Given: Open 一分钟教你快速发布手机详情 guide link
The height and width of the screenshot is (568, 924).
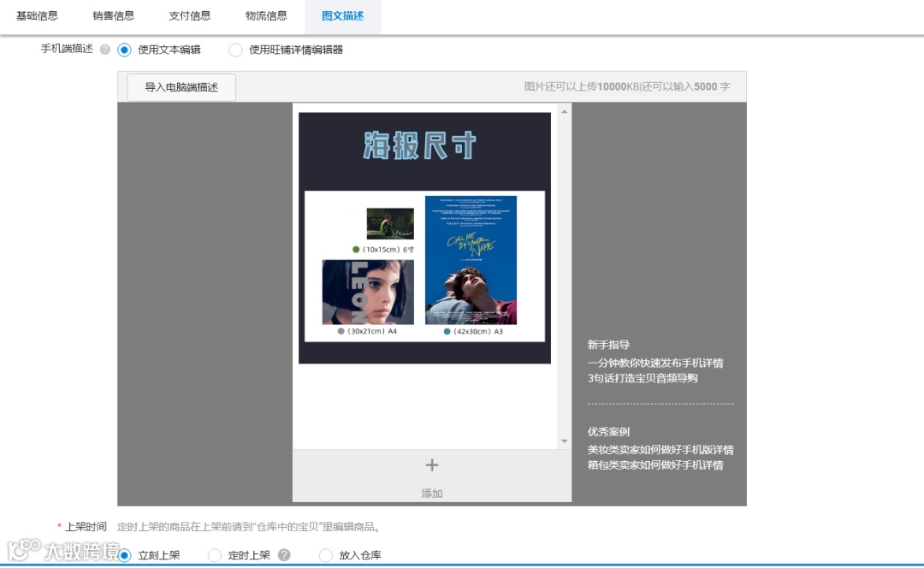Looking at the screenshot, I should [x=655, y=363].
